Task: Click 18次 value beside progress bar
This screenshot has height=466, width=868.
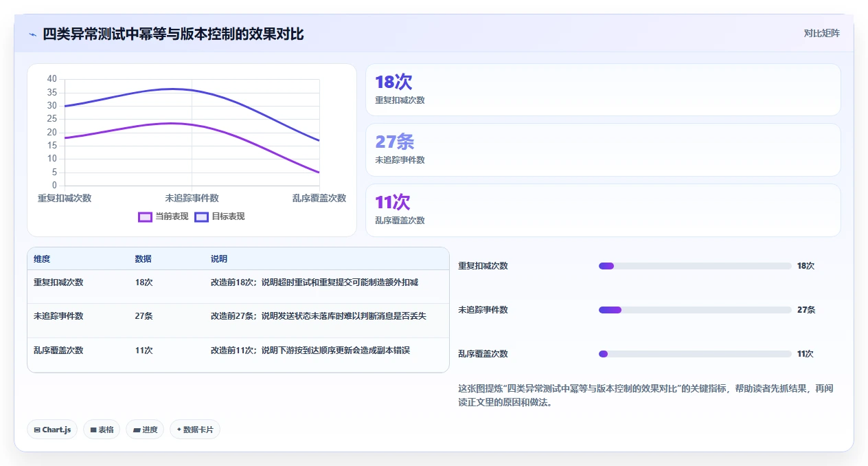Action: click(x=806, y=266)
